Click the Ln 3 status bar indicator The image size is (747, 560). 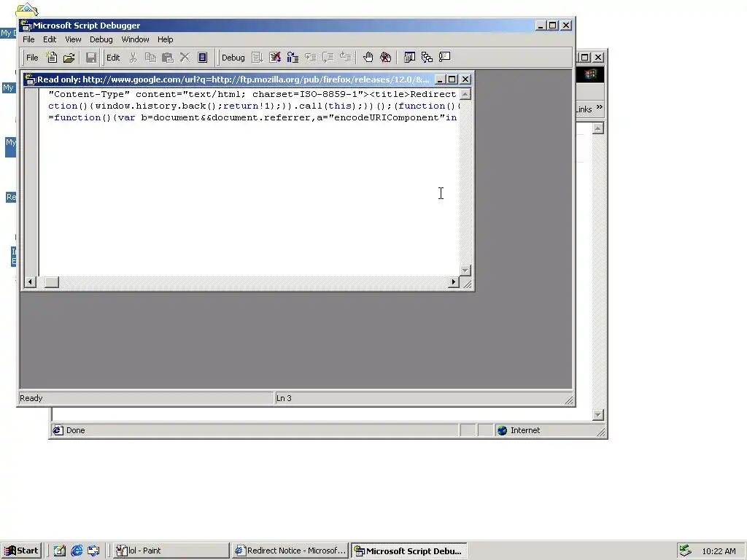284,398
